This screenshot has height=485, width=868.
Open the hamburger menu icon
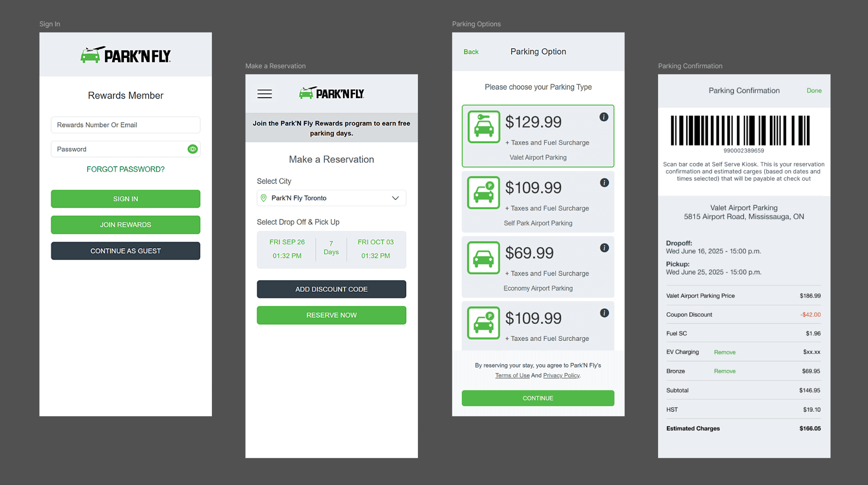click(x=264, y=94)
